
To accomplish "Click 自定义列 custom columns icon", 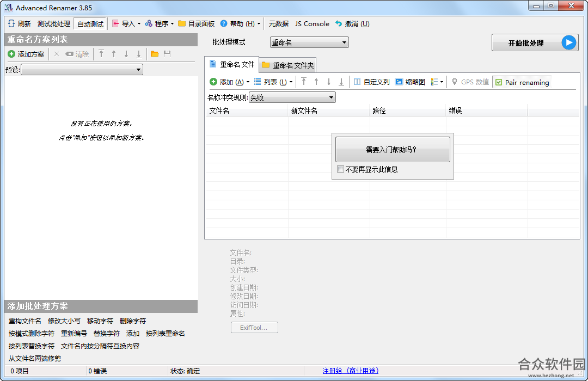I will click(357, 82).
